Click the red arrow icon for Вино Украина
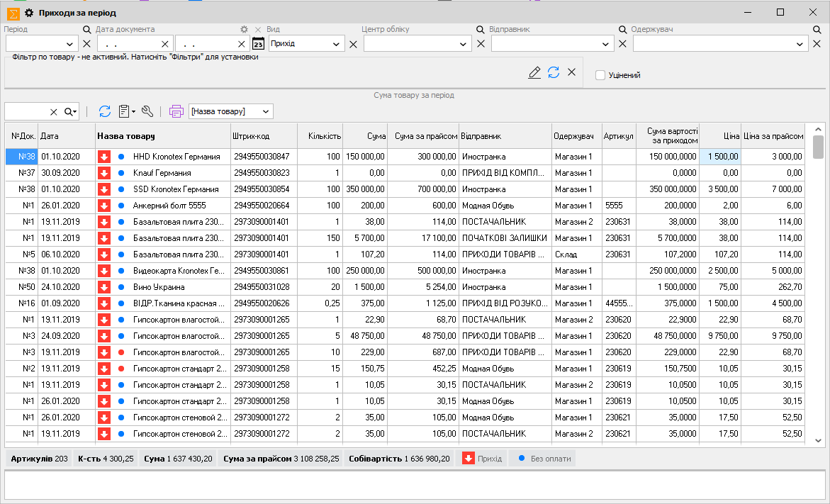 point(104,287)
